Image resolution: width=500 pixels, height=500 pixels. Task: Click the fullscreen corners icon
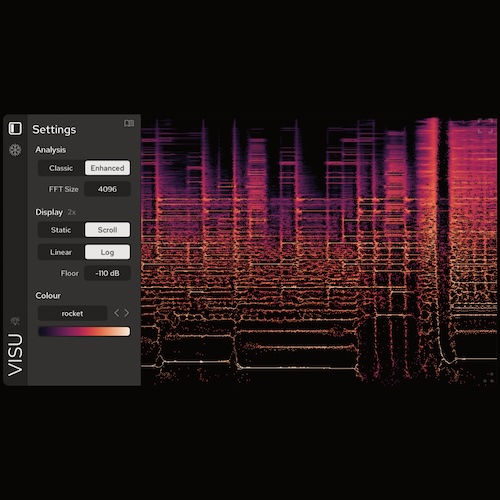(x=485, y=125)
